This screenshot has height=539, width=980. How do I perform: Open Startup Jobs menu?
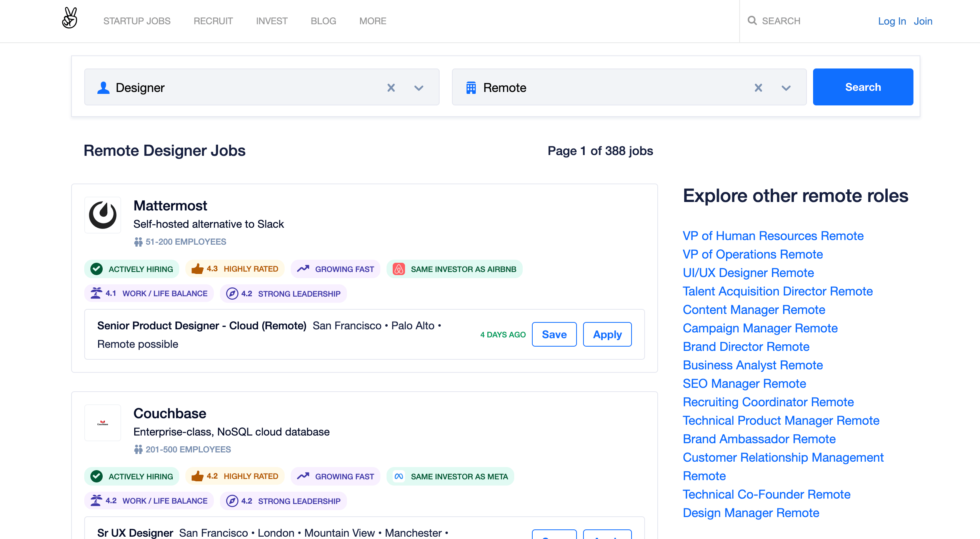pyautogui.click(x=137, y=21)
